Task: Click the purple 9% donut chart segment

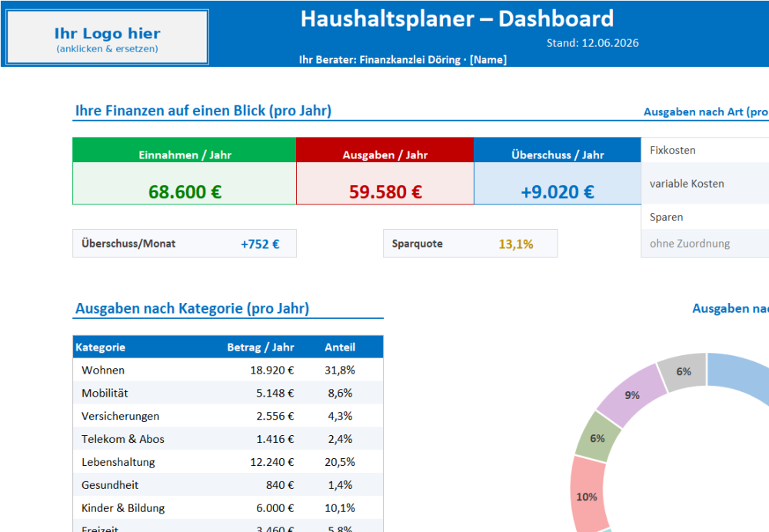Action: 632,395
